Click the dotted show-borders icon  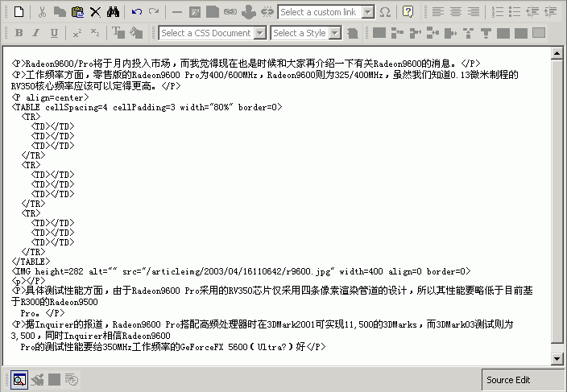[539, 33]
